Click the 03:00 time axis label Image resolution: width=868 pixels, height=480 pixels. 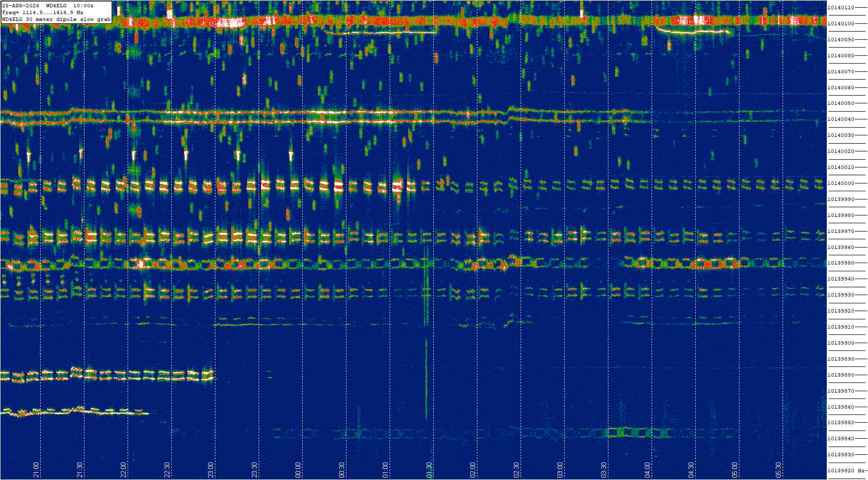(560, 470)
